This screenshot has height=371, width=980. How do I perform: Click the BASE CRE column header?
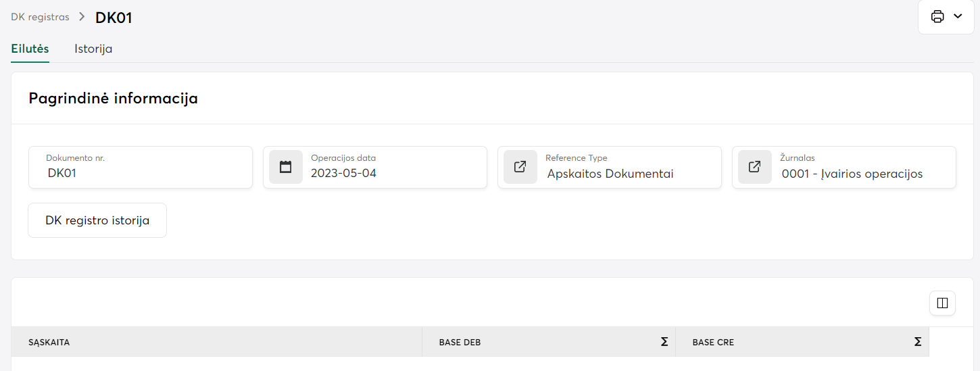coord(713,343)
